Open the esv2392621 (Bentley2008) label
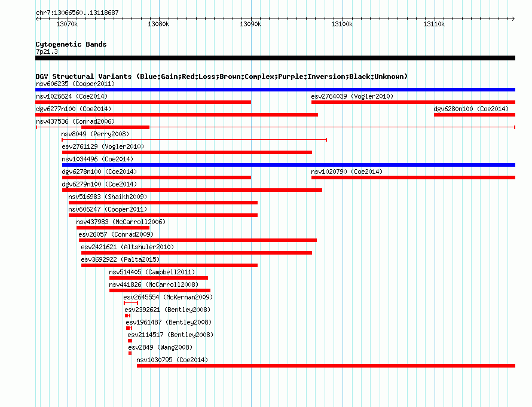This screenshot has width=532, height=407. (x=167, y=310)
